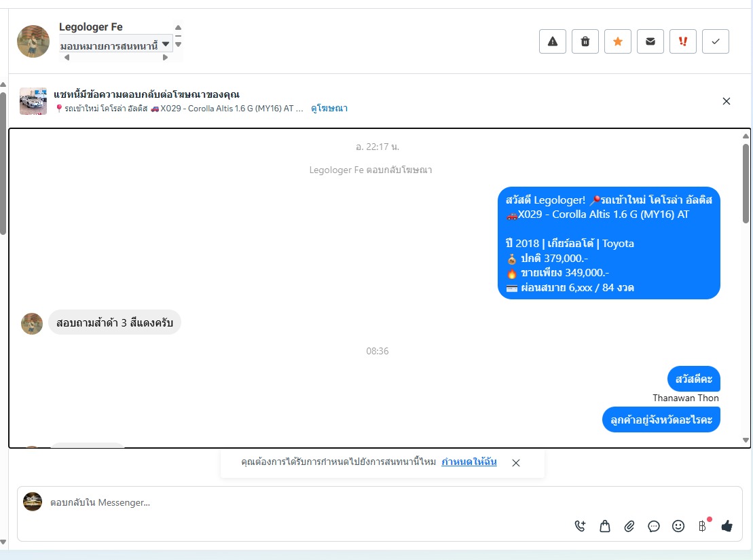This screenshot has width=753, height=560.
Task: Move conversation to trash with bin icon
Action: coord(585,41)
